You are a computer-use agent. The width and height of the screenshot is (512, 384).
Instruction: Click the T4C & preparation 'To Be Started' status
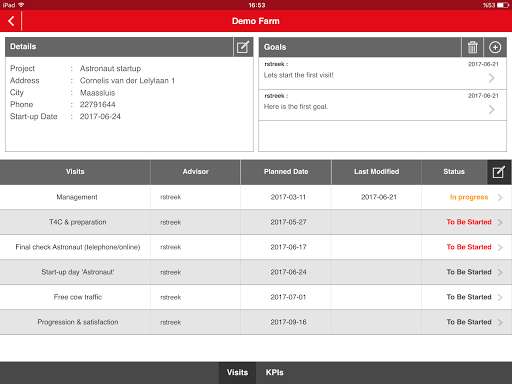tap(469, 222)
